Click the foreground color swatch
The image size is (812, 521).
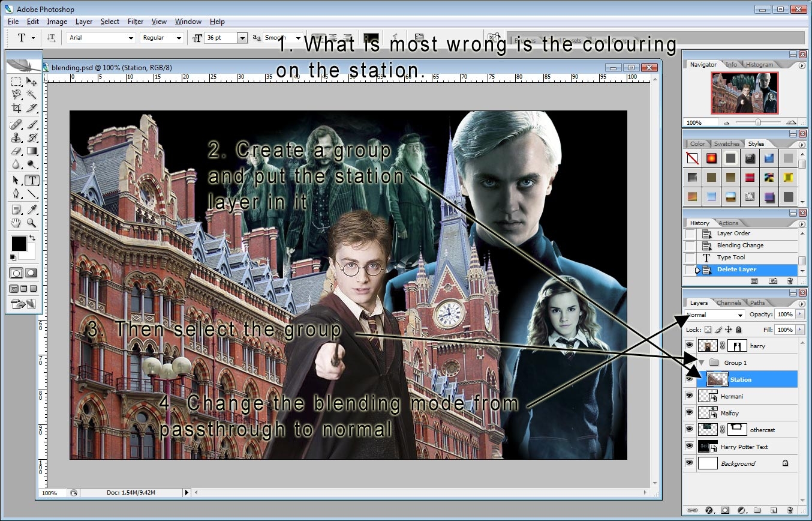19,244
